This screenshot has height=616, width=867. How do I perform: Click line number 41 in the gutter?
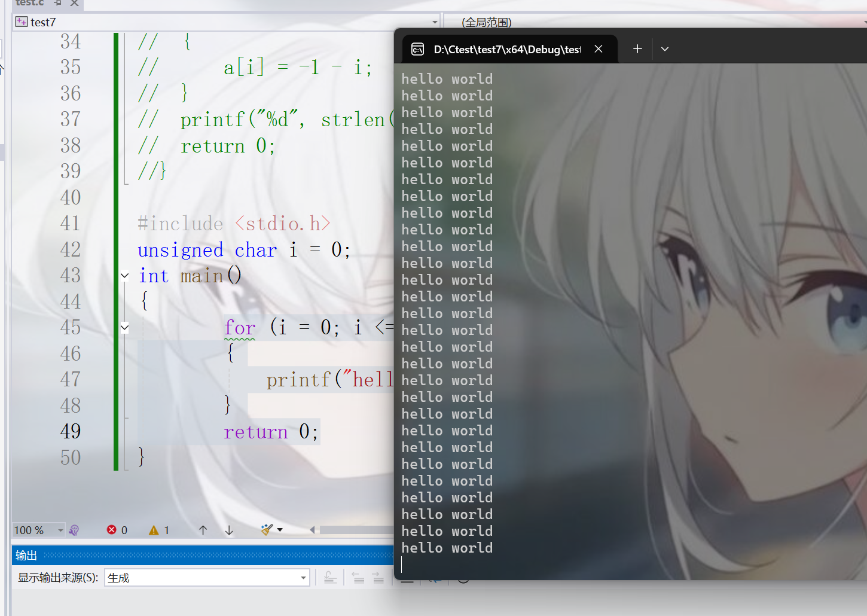pos(70,224)
